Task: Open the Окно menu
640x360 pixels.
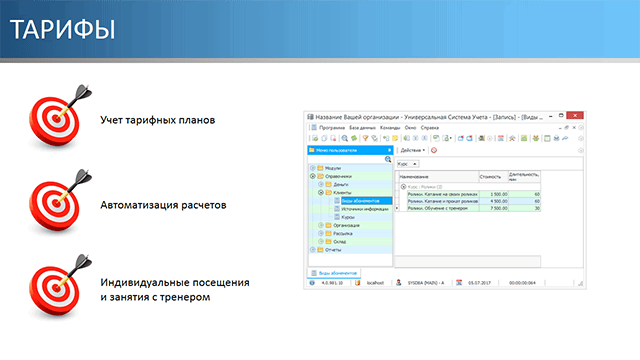Action: click(x=410, y=128)
